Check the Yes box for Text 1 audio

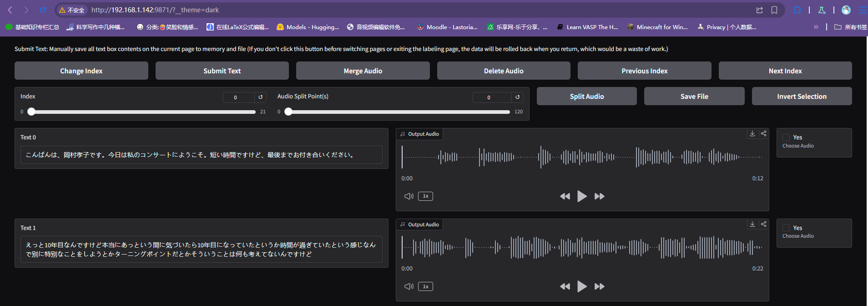pos(786,228)
